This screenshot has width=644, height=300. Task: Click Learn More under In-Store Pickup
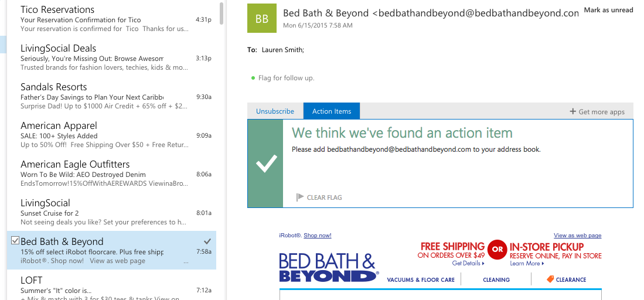pyautogui.click(x=527, y=264)
